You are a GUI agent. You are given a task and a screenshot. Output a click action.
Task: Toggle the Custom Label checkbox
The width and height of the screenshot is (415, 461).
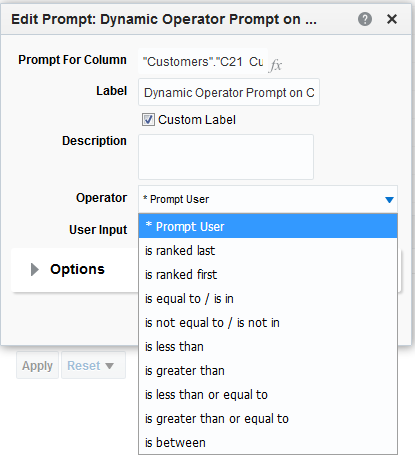(148, 120)
